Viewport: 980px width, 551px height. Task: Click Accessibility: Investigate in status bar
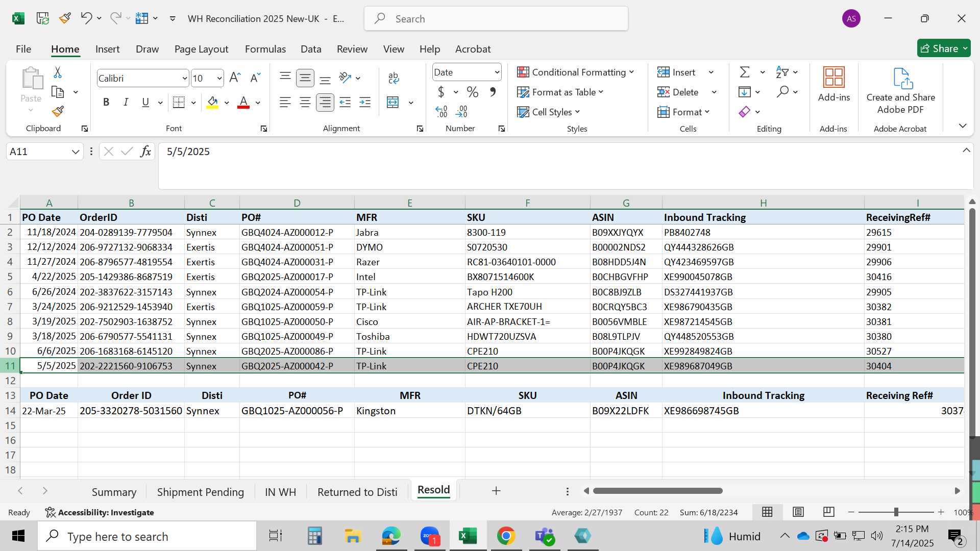(x=100, y=512)
